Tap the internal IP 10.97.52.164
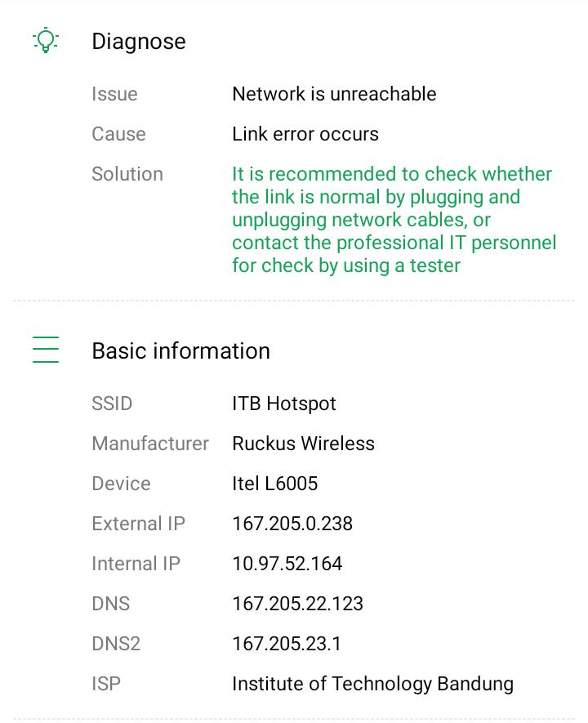 [287, 564]
